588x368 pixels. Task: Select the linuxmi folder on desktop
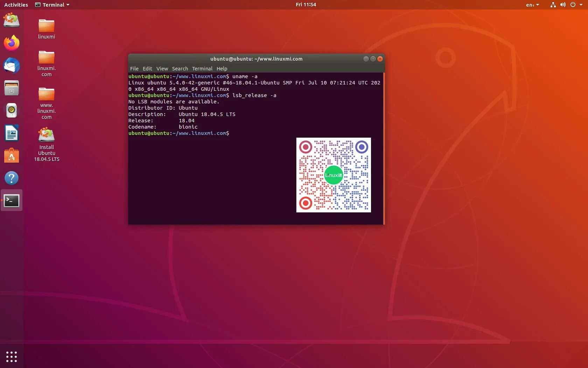(x=47, y=29)
